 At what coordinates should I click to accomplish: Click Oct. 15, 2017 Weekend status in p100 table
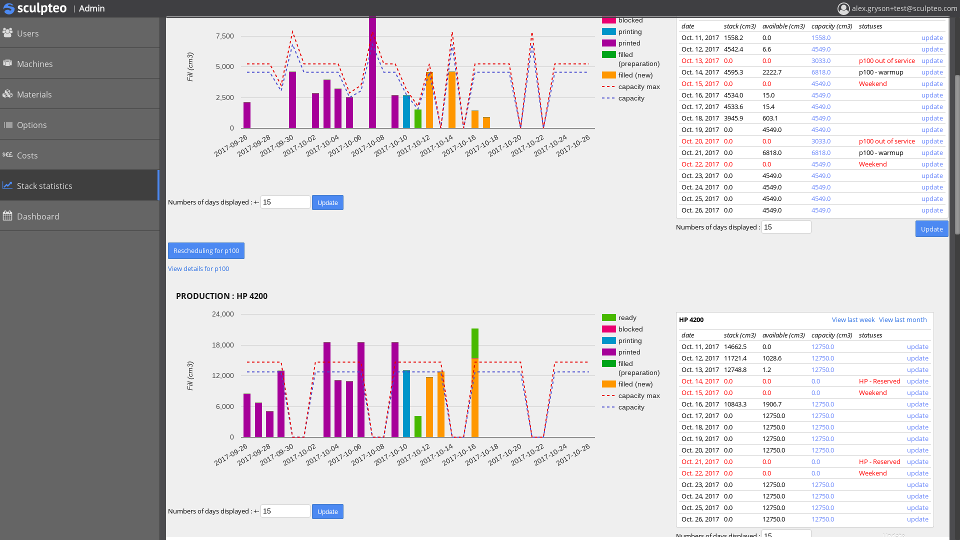(x=872, y=84)
